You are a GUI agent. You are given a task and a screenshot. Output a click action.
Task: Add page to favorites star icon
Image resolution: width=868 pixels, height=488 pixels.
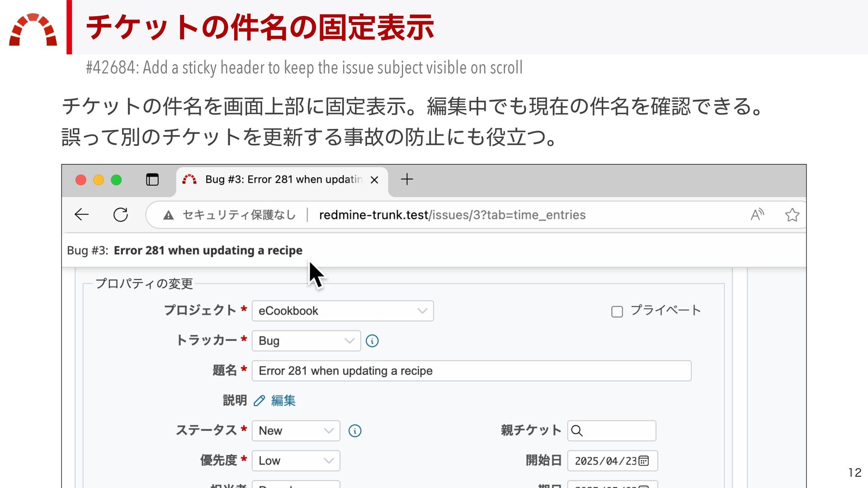pyautogui.click(x=792, y=215)
